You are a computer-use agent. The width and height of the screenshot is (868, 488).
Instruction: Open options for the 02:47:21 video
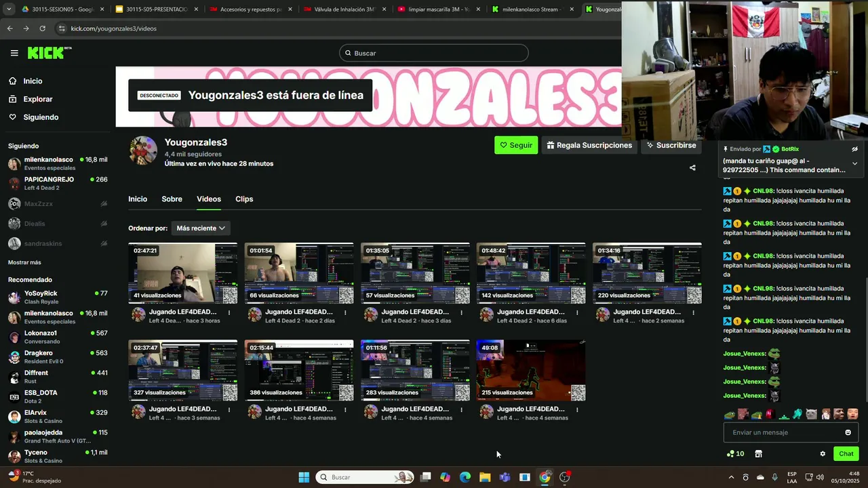229,312
